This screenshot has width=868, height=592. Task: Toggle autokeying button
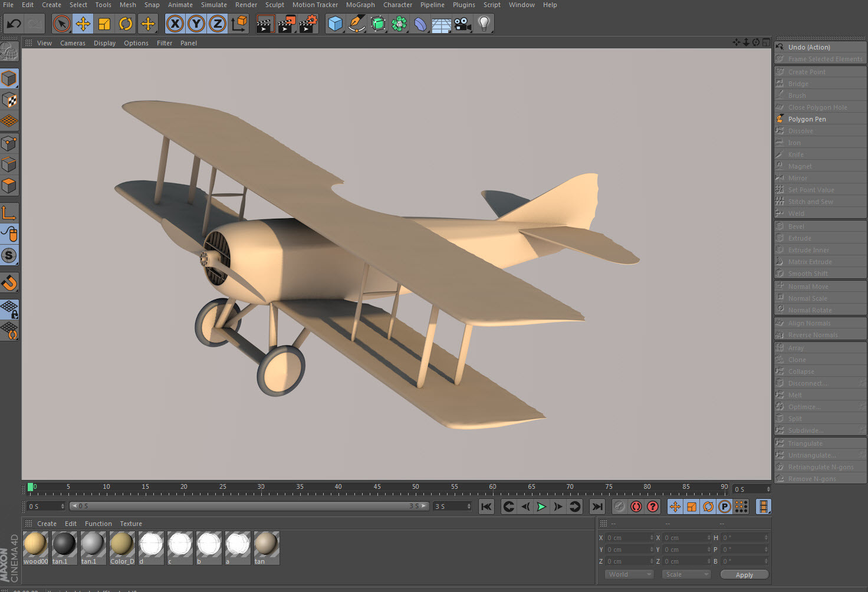point(636,507)
